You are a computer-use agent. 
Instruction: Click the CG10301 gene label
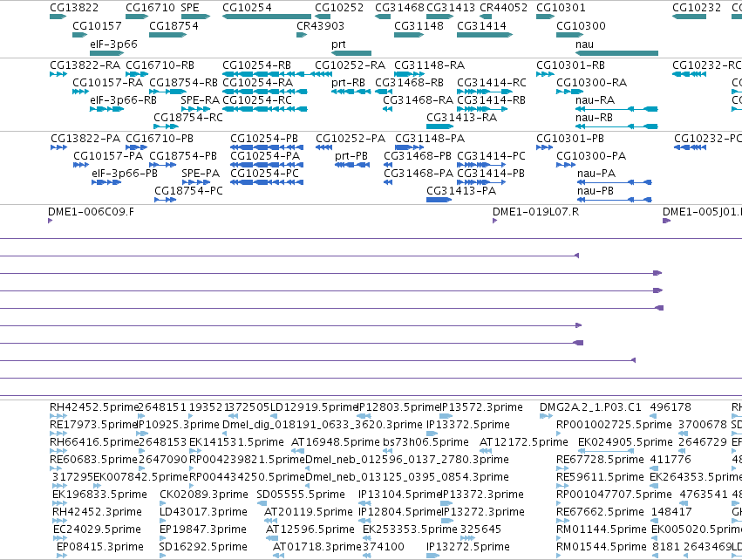click(x=561, y=8)
